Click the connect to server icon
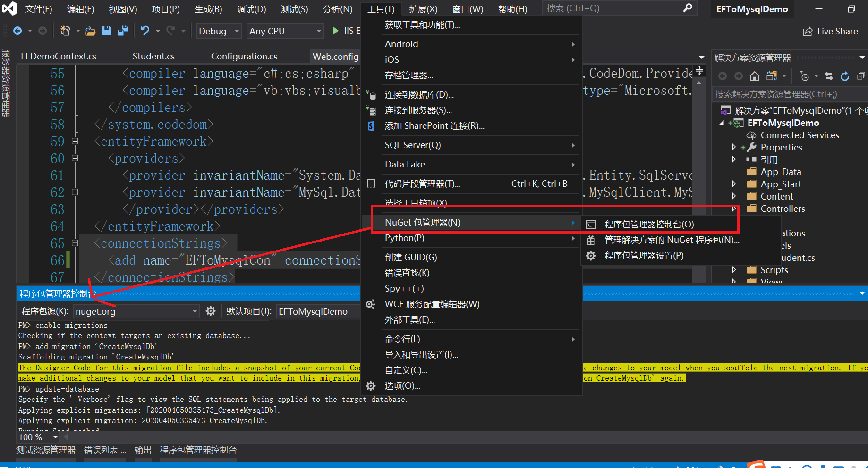Screen dimensions: 868x468 point(371,110)
